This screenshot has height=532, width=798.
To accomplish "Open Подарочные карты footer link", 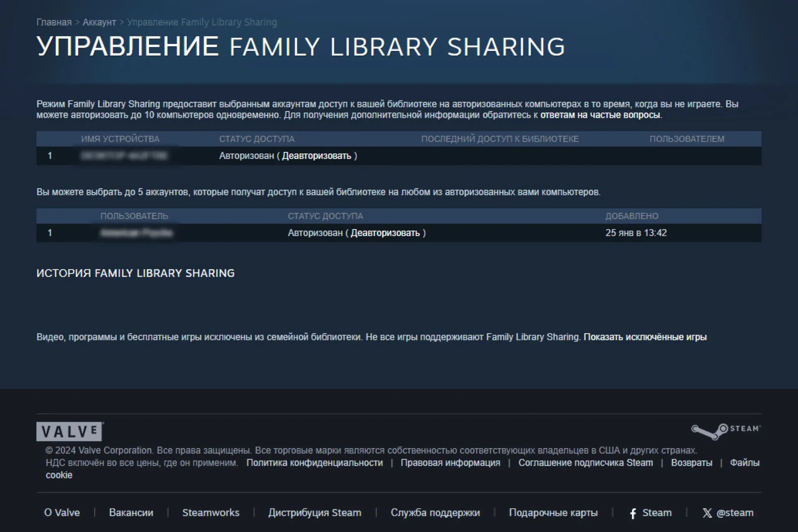I will tap(553, 512).
